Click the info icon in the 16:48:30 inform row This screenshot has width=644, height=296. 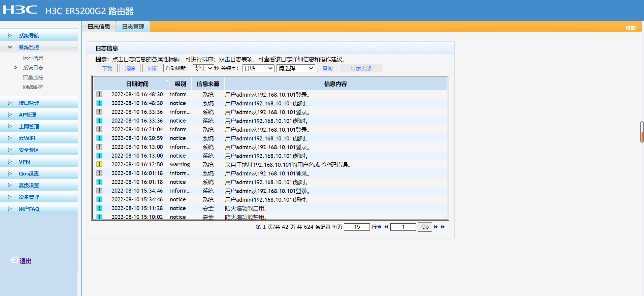click(x=99, y=94)
